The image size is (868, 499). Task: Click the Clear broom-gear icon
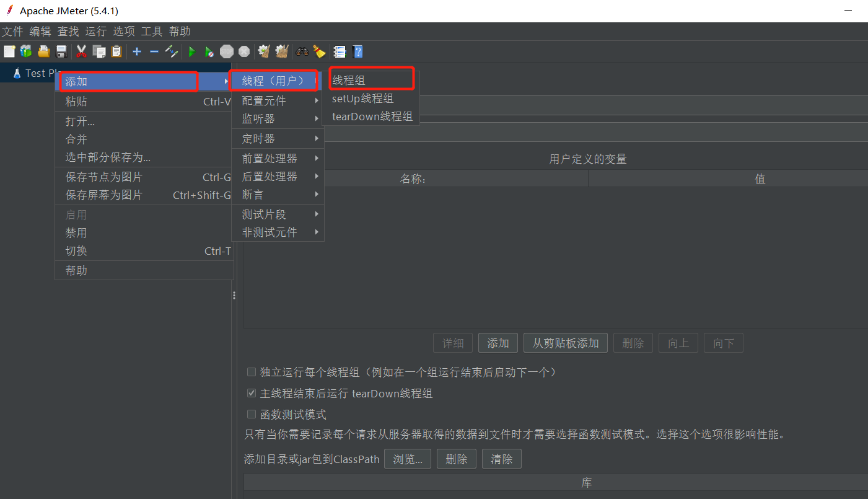point(264,51)
